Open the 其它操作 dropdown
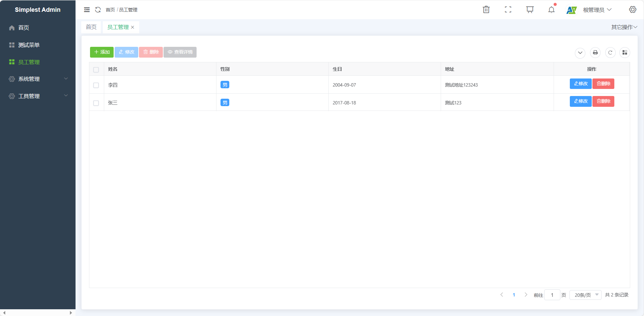The width and height of the screenshot is (644, 316). coord(624,27)
